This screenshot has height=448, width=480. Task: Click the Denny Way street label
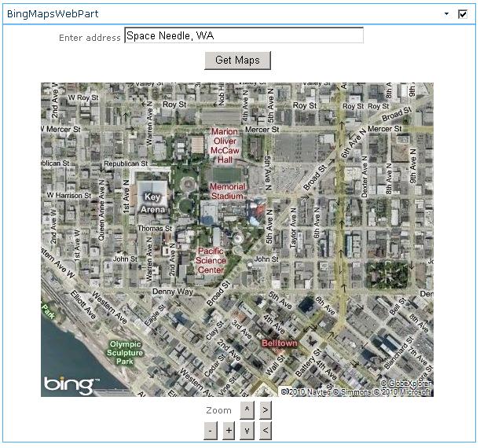(173, 292)
